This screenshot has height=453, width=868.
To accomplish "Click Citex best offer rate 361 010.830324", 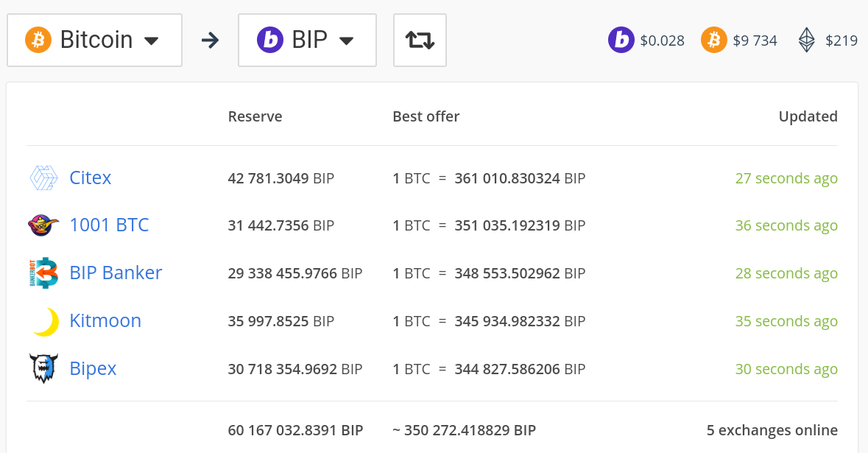I will (507, 178).
